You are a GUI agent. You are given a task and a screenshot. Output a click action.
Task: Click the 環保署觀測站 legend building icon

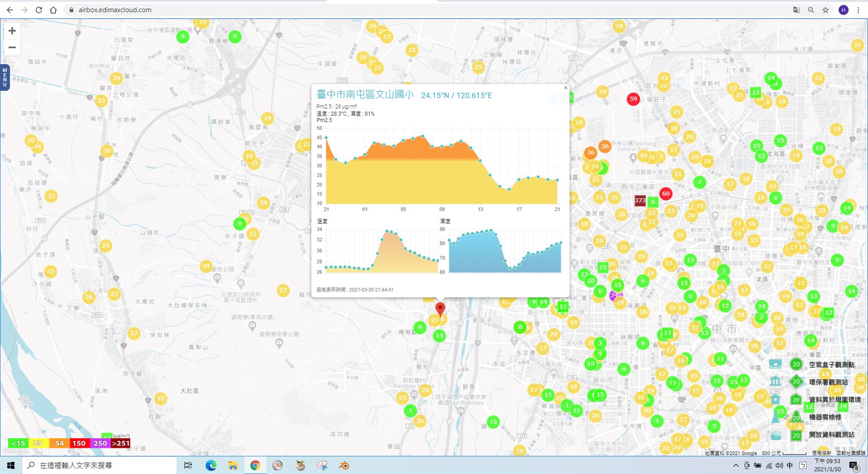tap(775, 381)
